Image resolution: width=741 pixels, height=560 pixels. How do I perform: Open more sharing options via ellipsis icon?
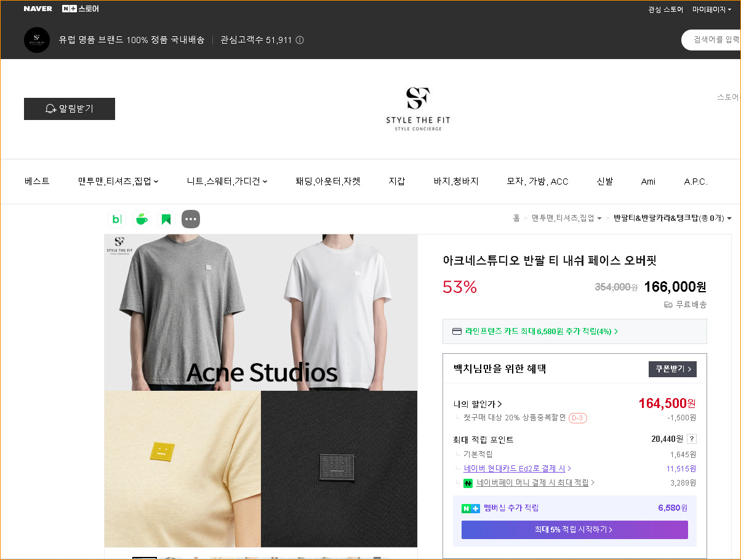(x=191, y=218)
